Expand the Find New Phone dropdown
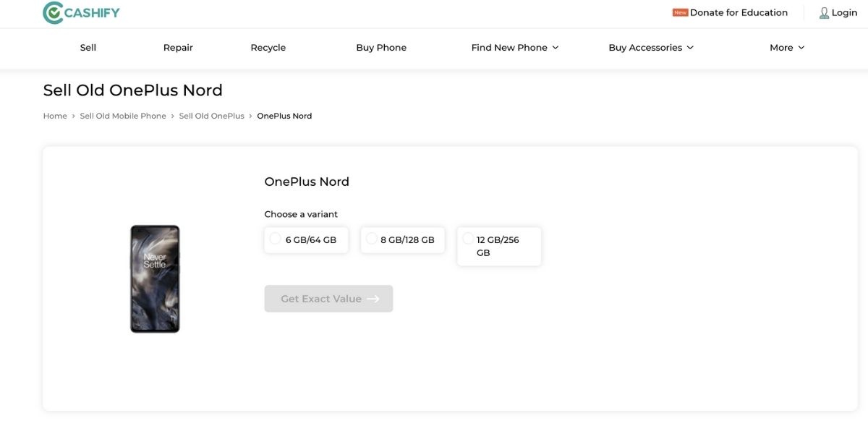 [x=509, y=46]
